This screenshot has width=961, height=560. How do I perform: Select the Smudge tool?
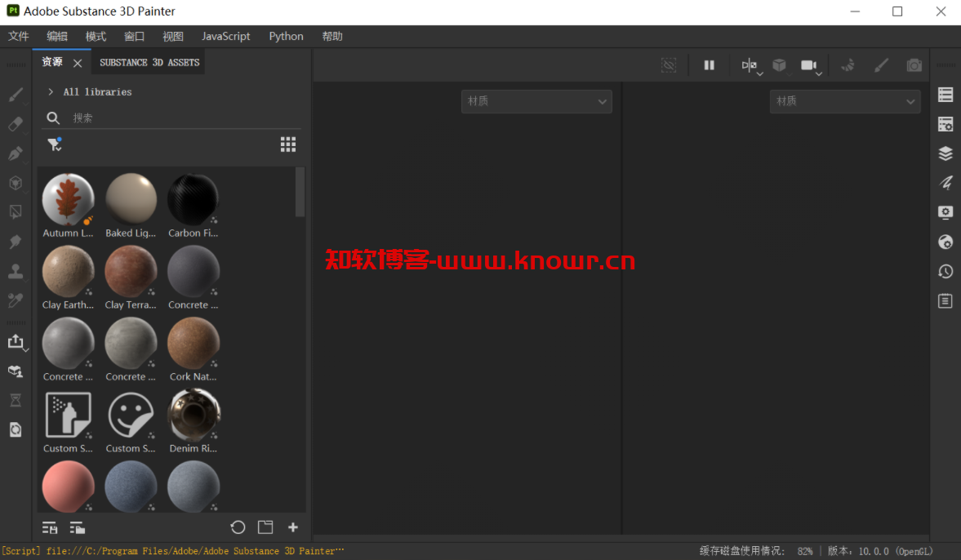[16, 242]
